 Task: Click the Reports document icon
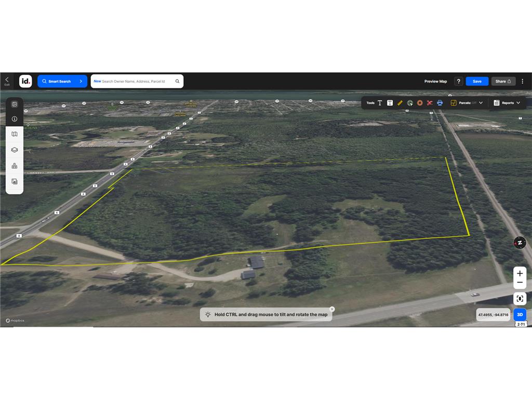[496, 103]
